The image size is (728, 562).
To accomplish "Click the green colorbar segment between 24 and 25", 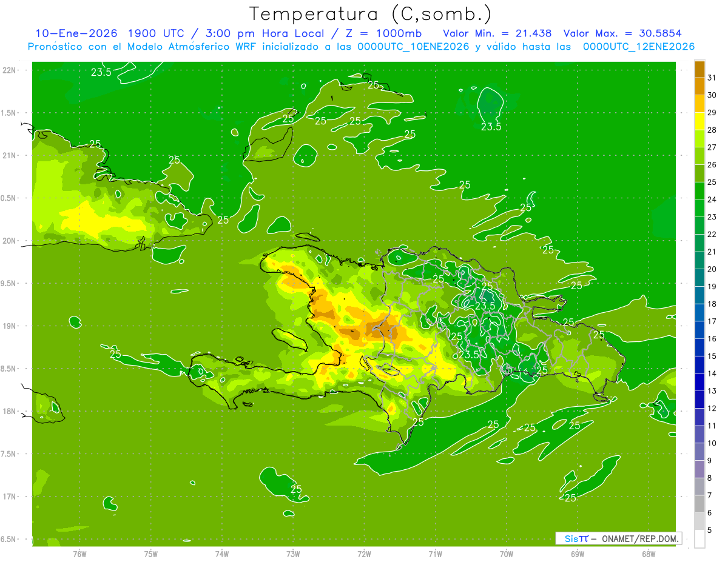I will (x=699, y=191).
